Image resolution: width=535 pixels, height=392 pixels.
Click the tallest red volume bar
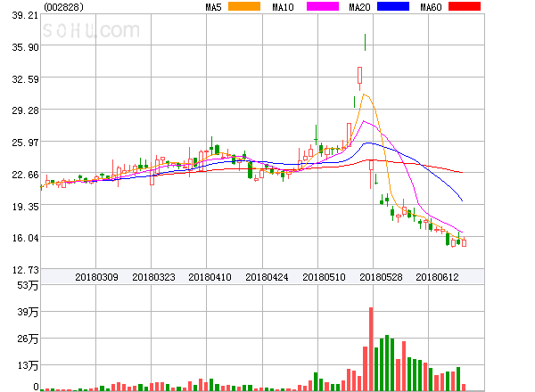[x=371, y=349]
